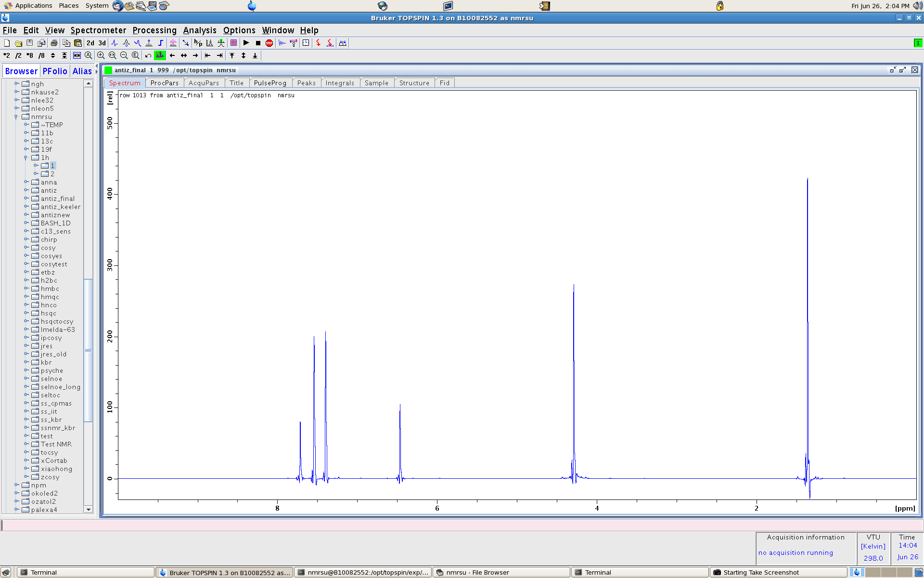Click the zoom out magnifier icon
The image size is (924, 578).
pos(124,55)
